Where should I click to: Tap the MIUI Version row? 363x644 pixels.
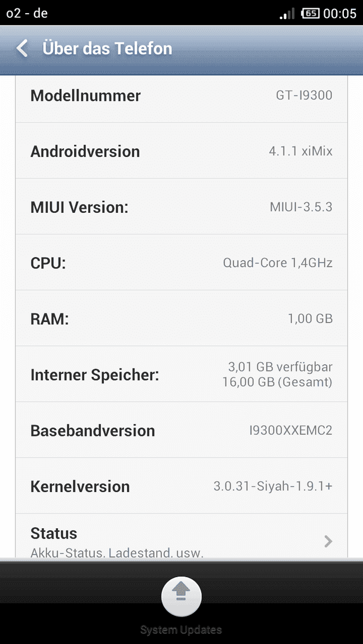[181, 206]
